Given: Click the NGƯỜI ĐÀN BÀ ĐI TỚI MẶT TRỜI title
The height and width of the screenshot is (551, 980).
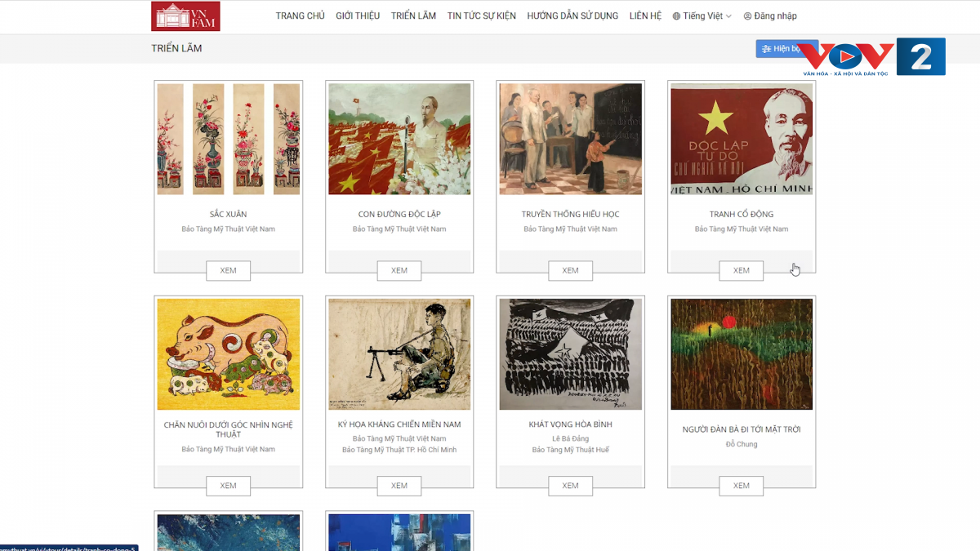Looking at the screenshot, I should click(742, 429).
